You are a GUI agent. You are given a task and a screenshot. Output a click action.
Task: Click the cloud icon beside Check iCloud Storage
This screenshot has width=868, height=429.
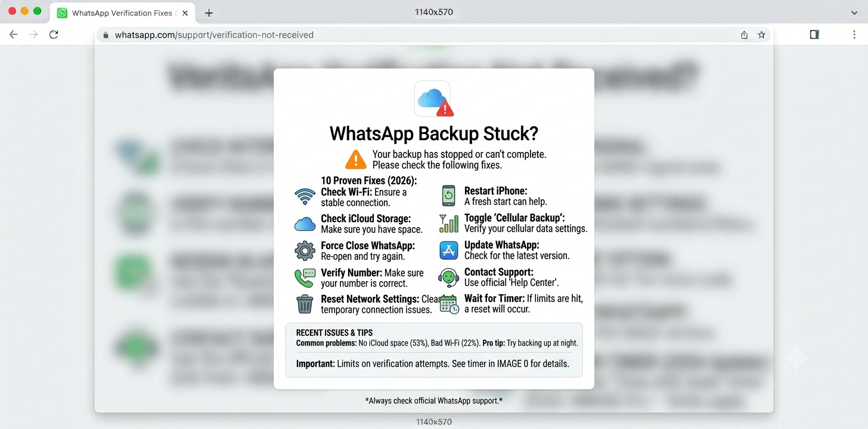coord(305,224)
